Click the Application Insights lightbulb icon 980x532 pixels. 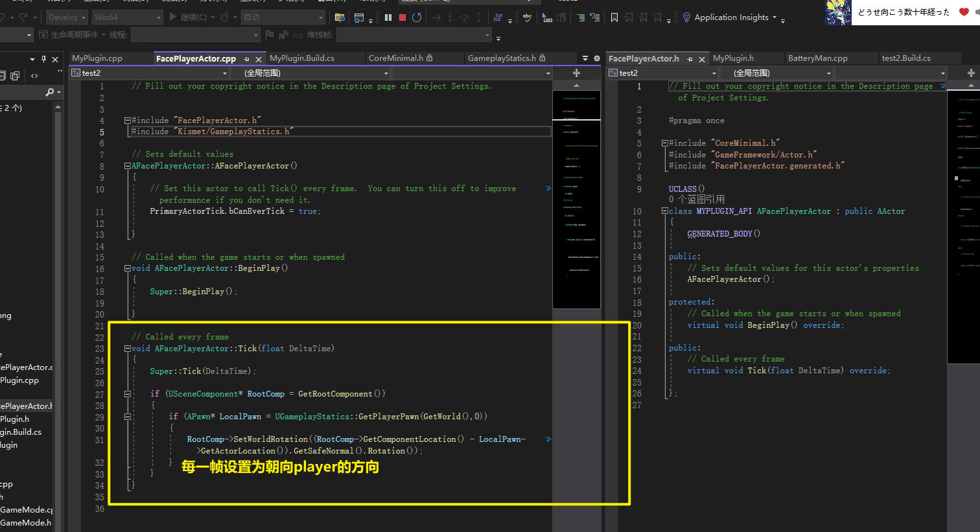[686, 17]
